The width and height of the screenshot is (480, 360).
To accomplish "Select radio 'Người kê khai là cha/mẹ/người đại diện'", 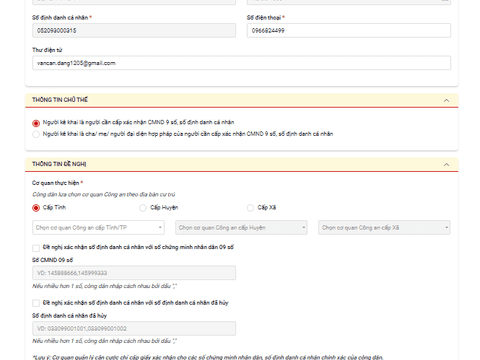I will pos(36,134).
